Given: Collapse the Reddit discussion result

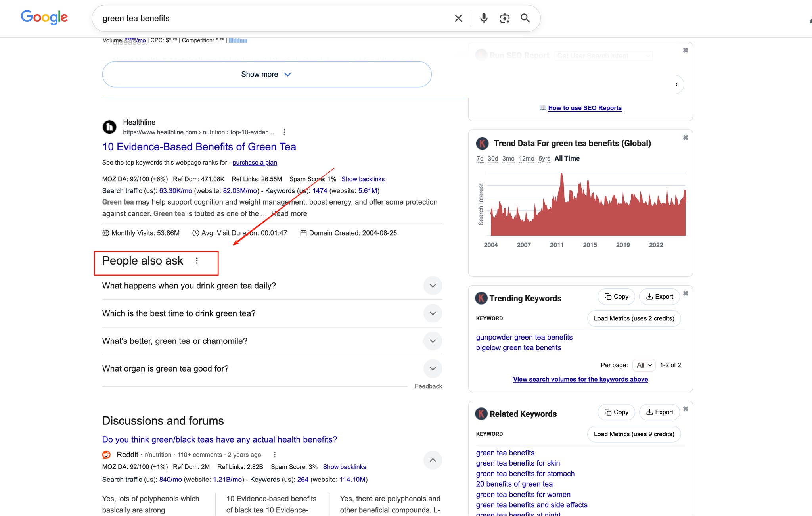Looking at the screenshot, I should (x=433, y=460).
